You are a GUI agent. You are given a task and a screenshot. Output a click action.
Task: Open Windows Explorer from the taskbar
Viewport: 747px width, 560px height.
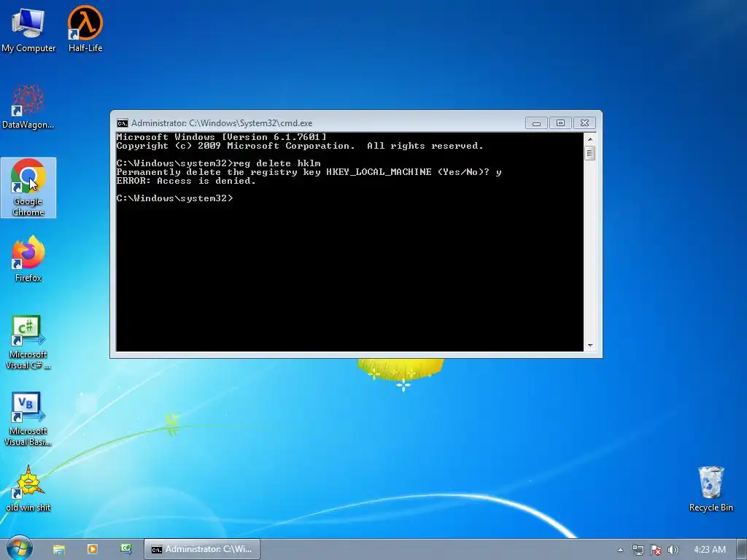click(58, 550)
